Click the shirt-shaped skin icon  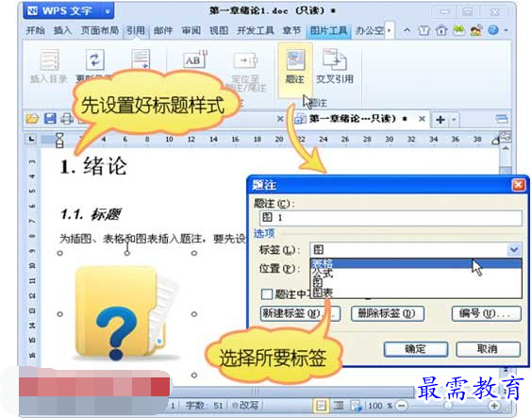pos(424,30)
